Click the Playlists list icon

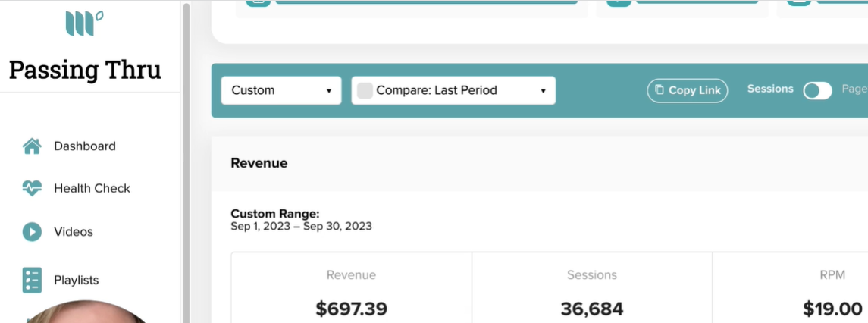[32, 280]
